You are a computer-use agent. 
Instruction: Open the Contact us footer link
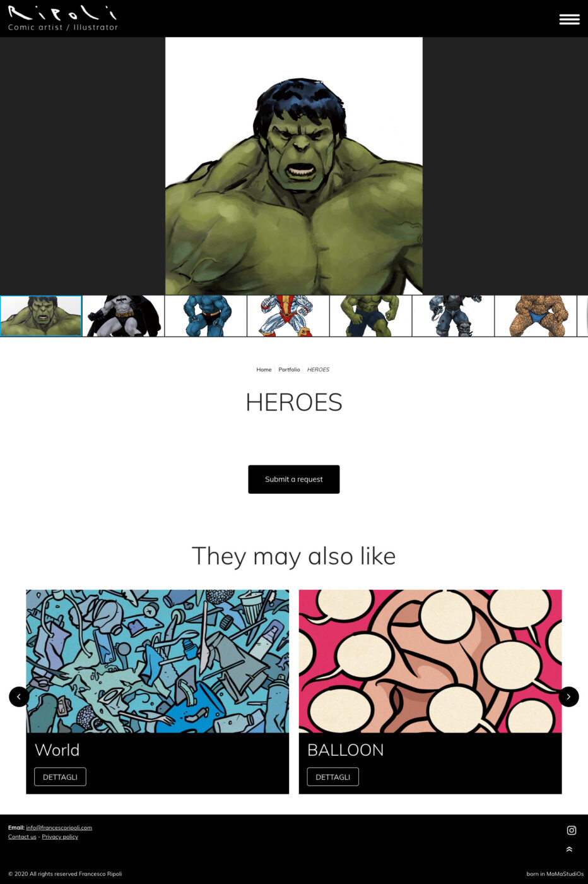pos(22,837)
